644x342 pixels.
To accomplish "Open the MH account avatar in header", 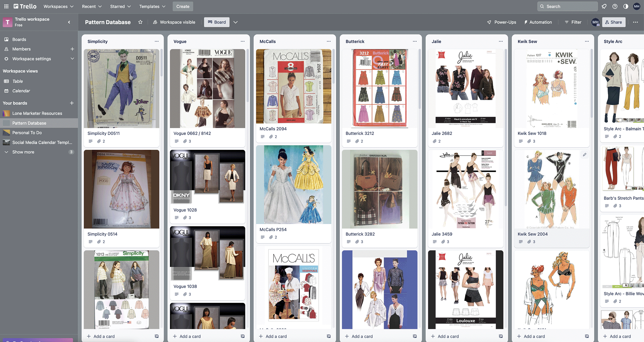I will click(637, 6).
